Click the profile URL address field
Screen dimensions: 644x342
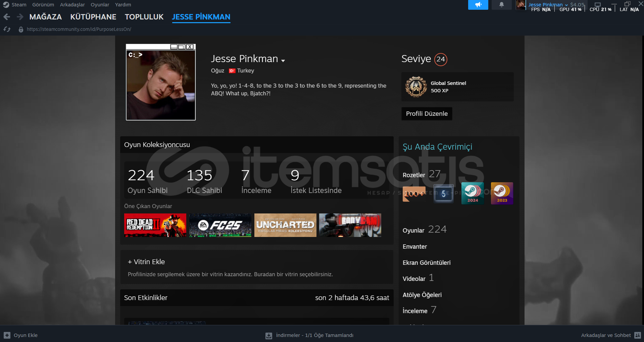[x=79, y=29]
